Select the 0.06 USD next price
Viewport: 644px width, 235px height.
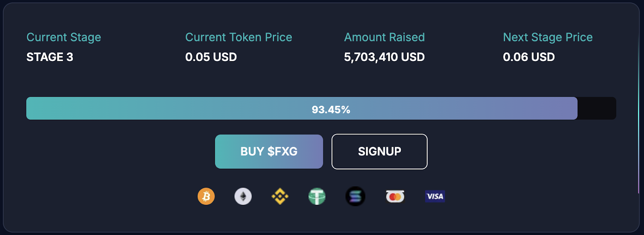coord(529,57)
